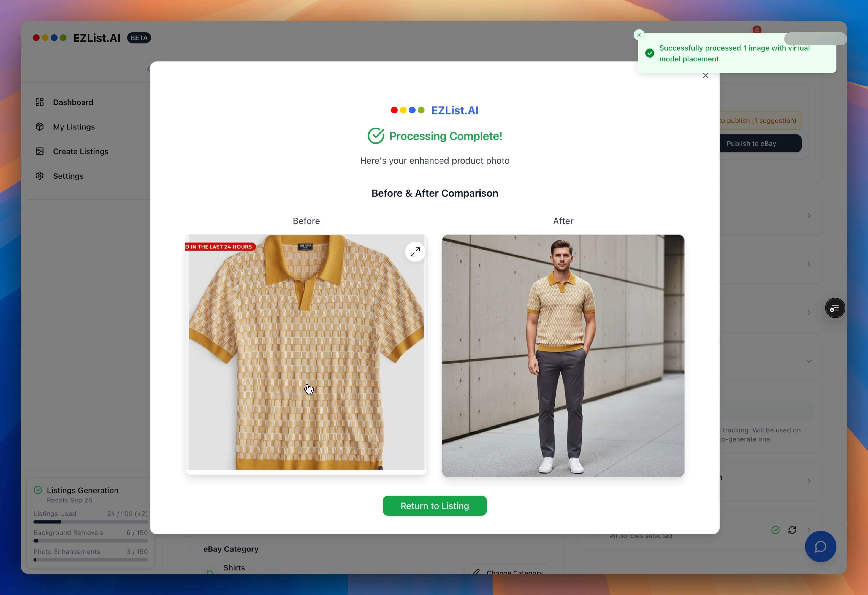
Task: Dismiss the success toast notification
Action: point(639,35)
